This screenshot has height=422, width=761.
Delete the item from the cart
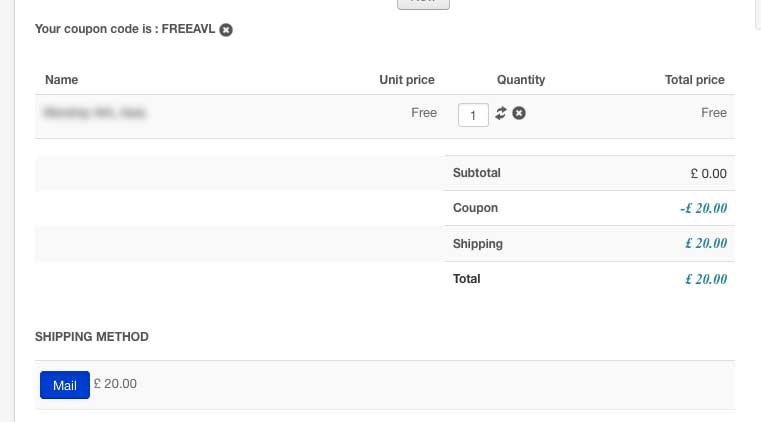tap(518, 113)
